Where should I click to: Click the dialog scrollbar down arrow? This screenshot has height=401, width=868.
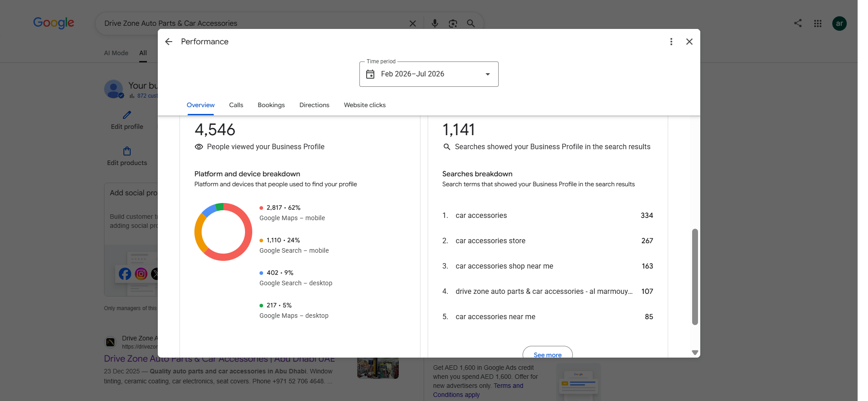pos(695,353)
